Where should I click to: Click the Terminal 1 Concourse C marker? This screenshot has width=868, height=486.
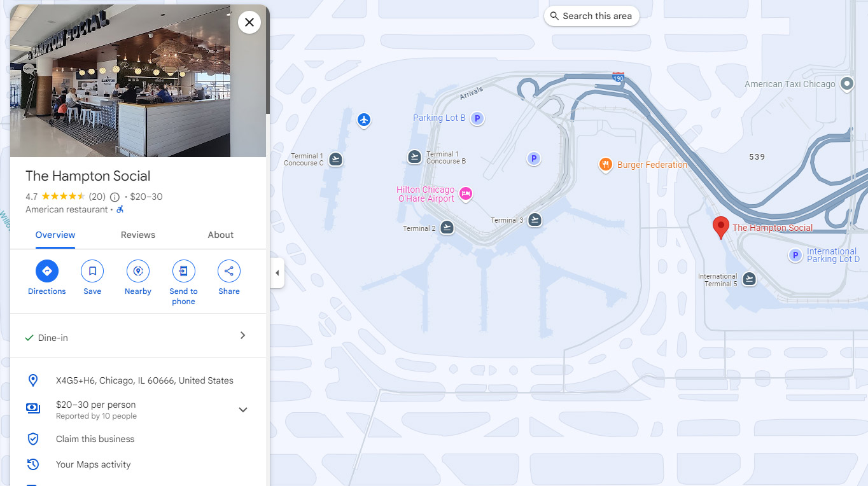(x=336, y=159)
